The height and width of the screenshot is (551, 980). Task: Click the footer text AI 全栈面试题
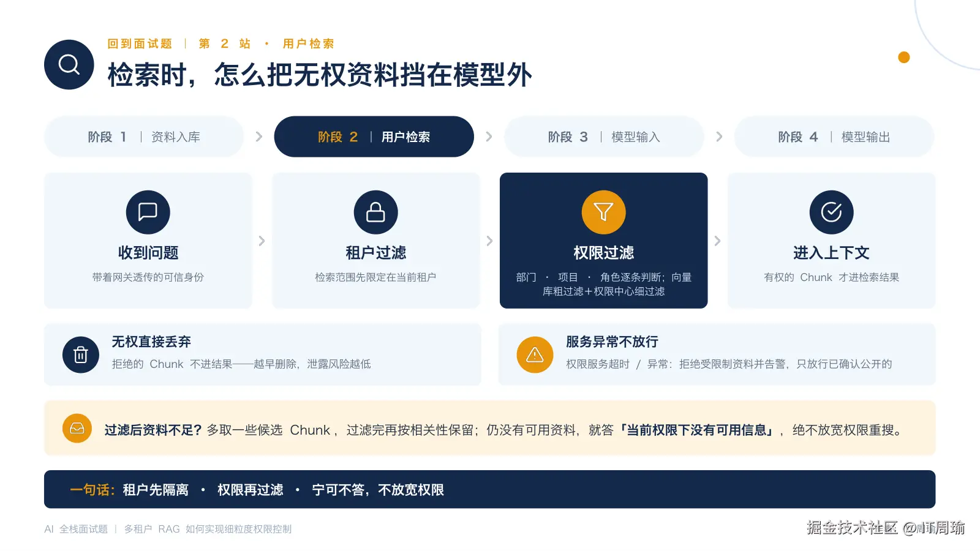[x=76, y=529]
